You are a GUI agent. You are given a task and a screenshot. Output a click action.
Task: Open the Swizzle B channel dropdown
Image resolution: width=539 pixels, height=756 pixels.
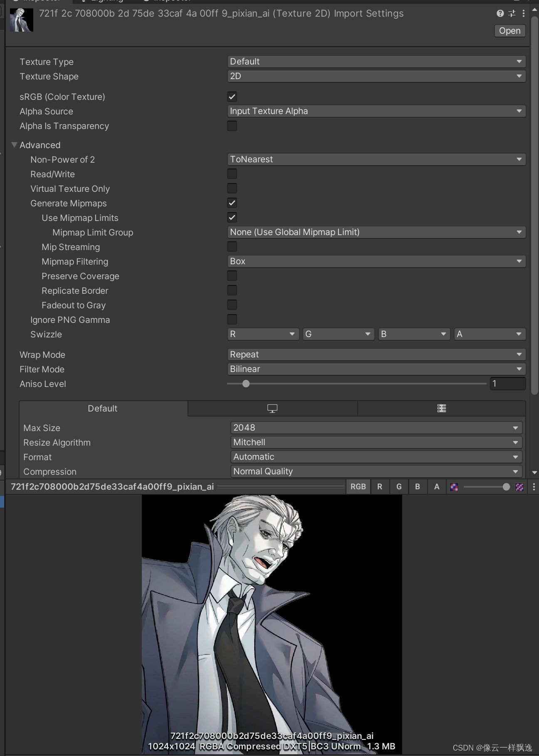[x=414, y=334]
